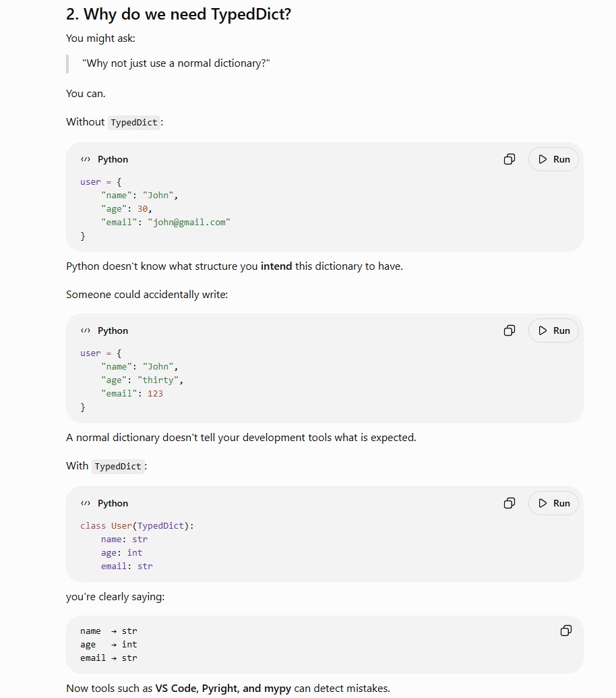Screen dimensions: 616x698
Task: Click the code icon on TypedDict class block
Action: point(86,504)
